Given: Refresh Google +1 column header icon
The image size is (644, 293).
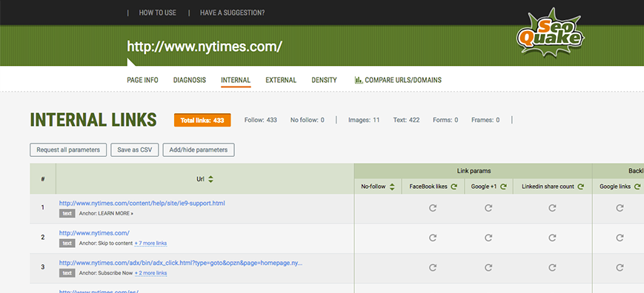Looking at the screenshot, I should click(503, 187).
